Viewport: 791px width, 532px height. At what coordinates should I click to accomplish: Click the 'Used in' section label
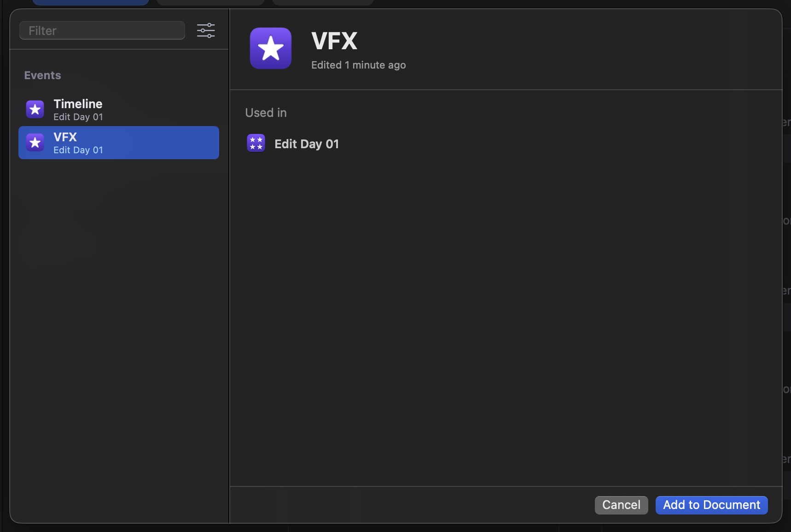[266, 113]
